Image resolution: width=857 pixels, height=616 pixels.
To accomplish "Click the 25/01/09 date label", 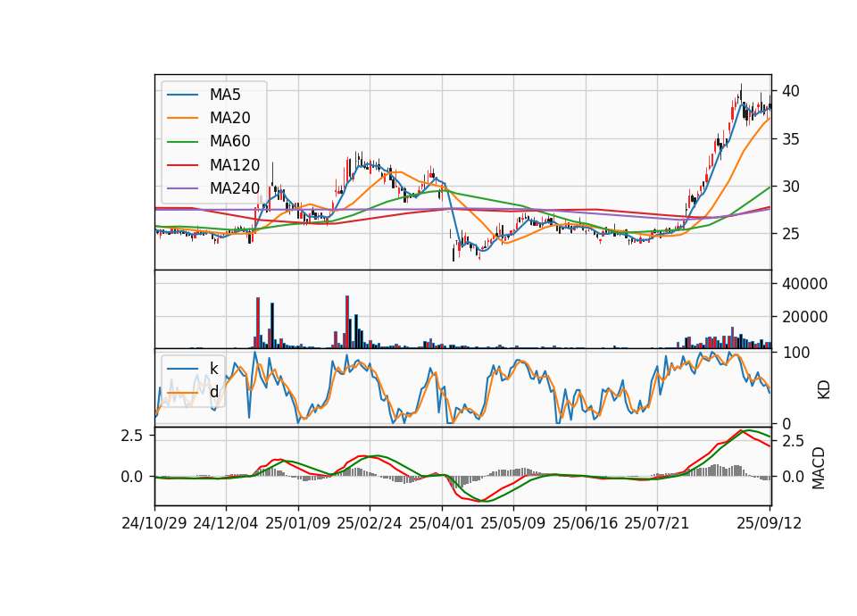I will coord(298,524).
